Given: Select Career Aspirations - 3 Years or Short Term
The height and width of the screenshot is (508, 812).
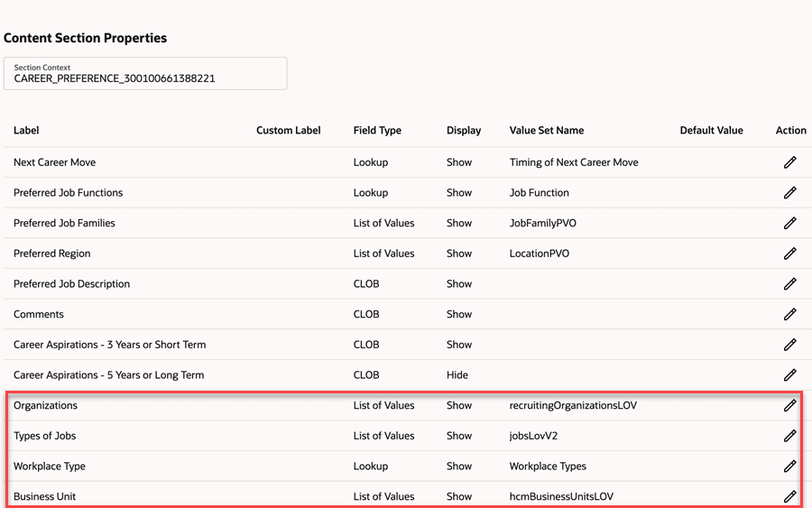Looking at the screenshot, I should click(x=110, y=345).
